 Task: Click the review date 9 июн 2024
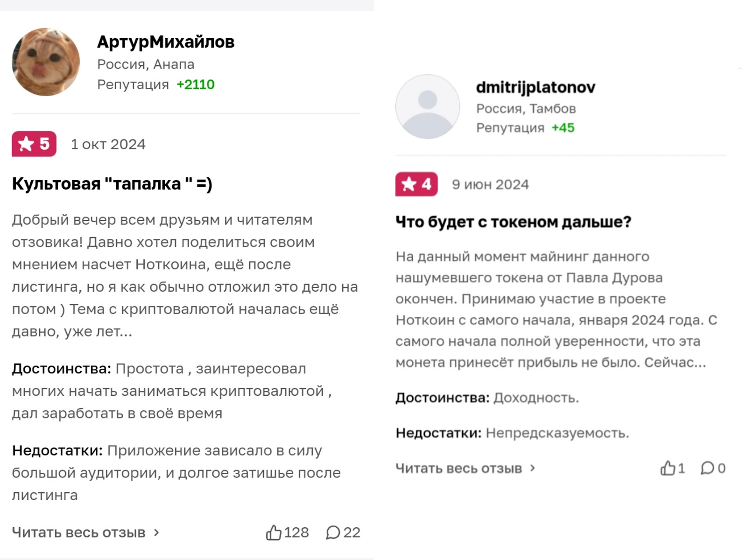pos(490,184)
